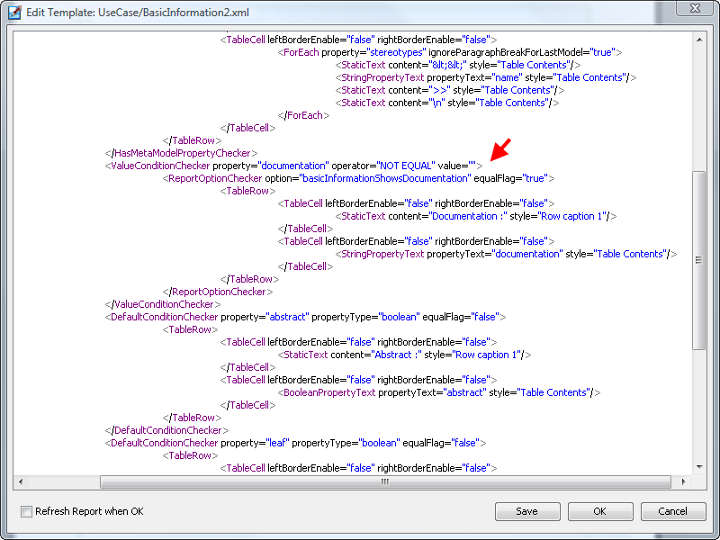Image resolution: width=720 pixels, height=540 pixels.
Task: Click the StaticText "Abstract :" line
Action: [405, 355]
